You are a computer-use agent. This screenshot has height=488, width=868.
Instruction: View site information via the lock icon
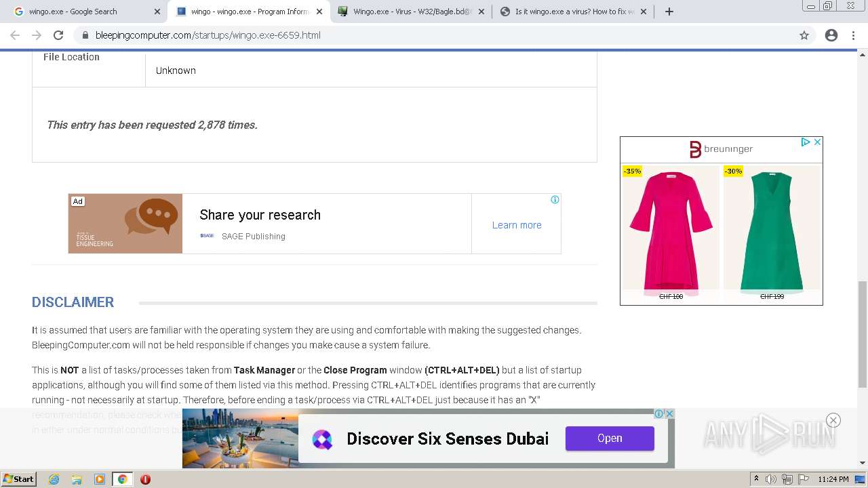coord(85,35)
